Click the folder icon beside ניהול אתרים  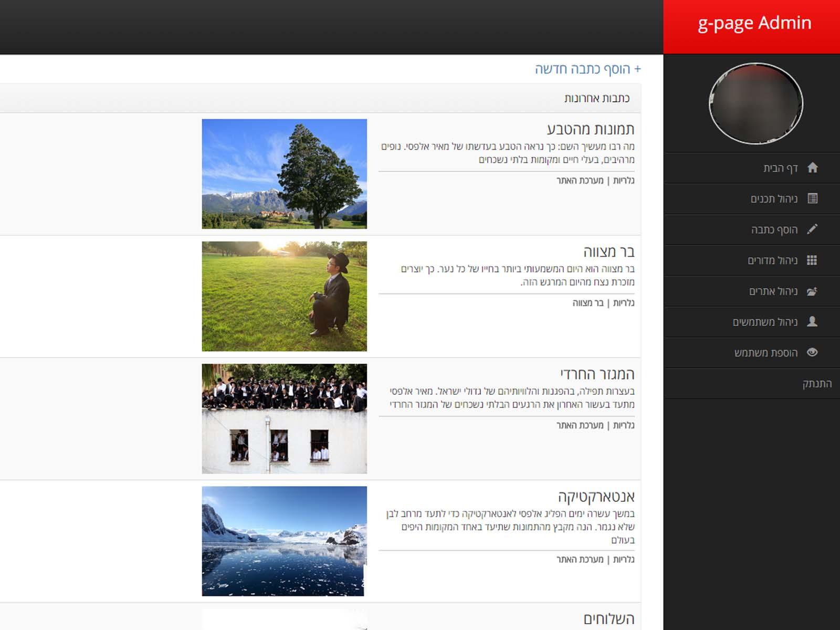coord(812,291)
